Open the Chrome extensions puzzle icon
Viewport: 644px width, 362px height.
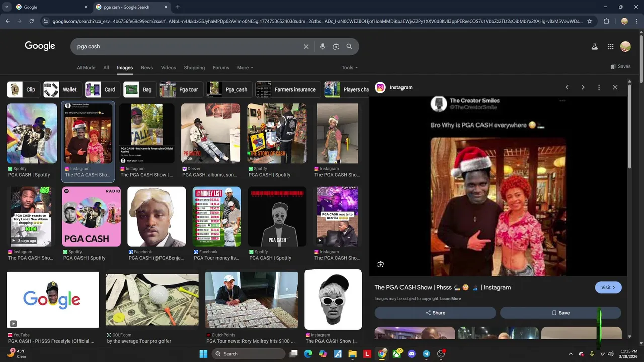tap(606, 21)
